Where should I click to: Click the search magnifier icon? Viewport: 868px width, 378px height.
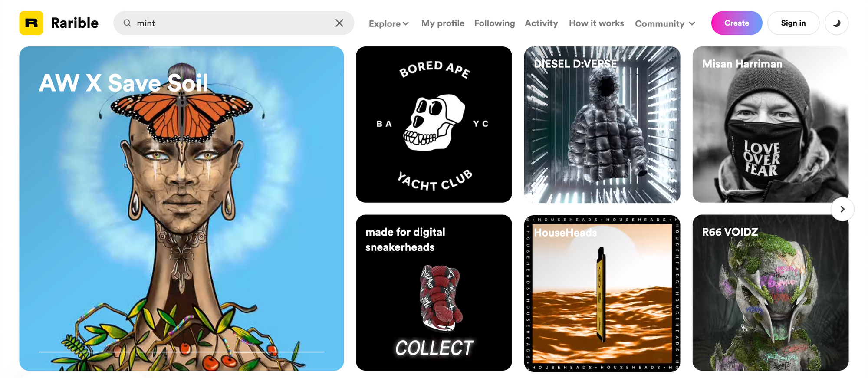tap(127, 23)
